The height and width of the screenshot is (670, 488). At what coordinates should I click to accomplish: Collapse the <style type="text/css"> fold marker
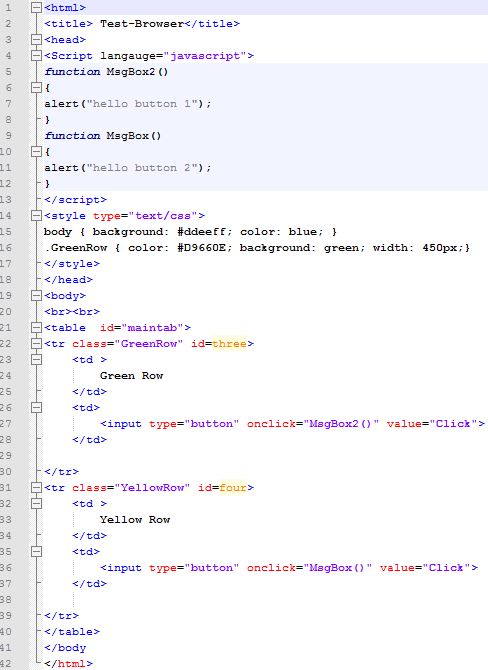point(37,216)
